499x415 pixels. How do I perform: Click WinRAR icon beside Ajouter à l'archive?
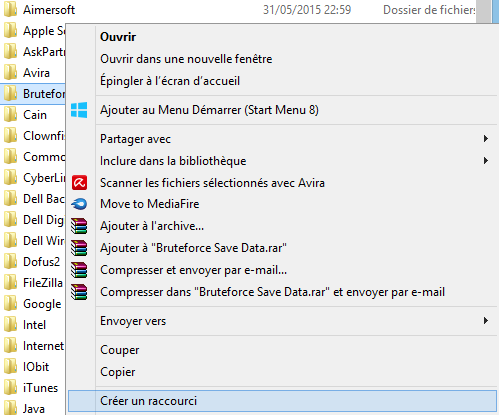tap(79, 226)
